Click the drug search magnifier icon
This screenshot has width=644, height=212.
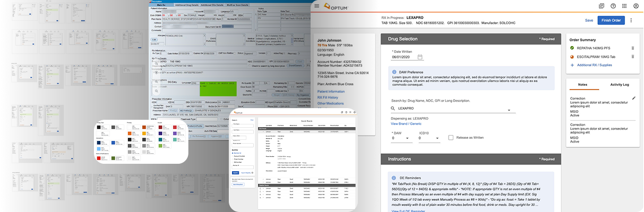pos(393,108)
